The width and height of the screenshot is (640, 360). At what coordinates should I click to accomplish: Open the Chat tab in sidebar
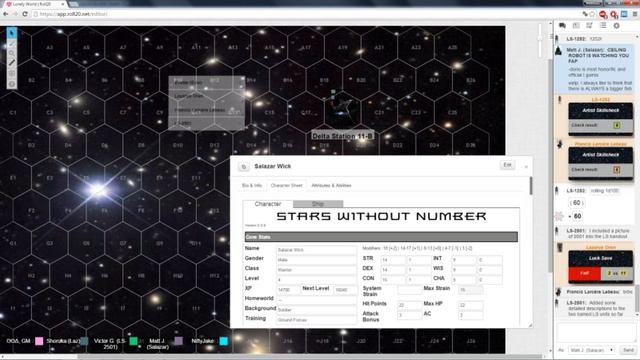pos(562,25)
